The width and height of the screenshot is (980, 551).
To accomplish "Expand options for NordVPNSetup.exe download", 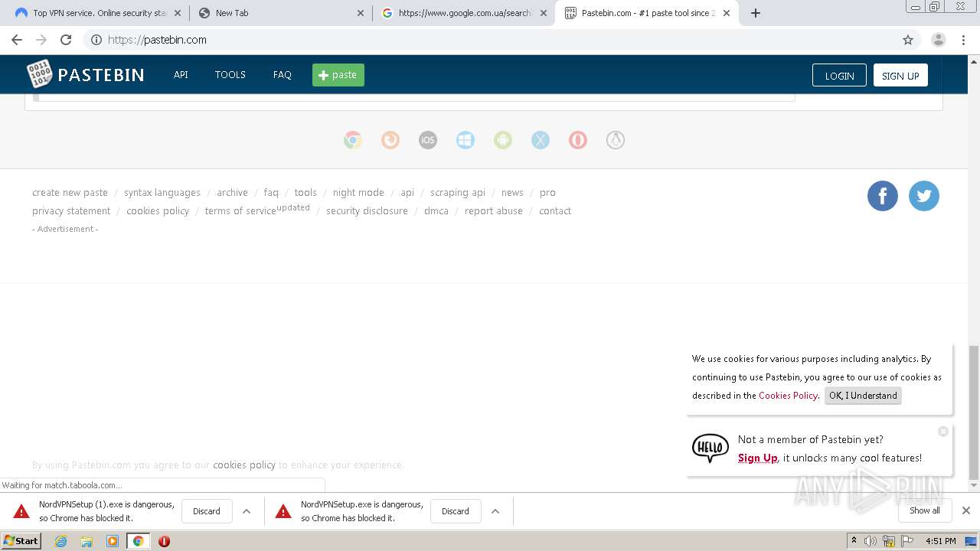I will 495,511.
